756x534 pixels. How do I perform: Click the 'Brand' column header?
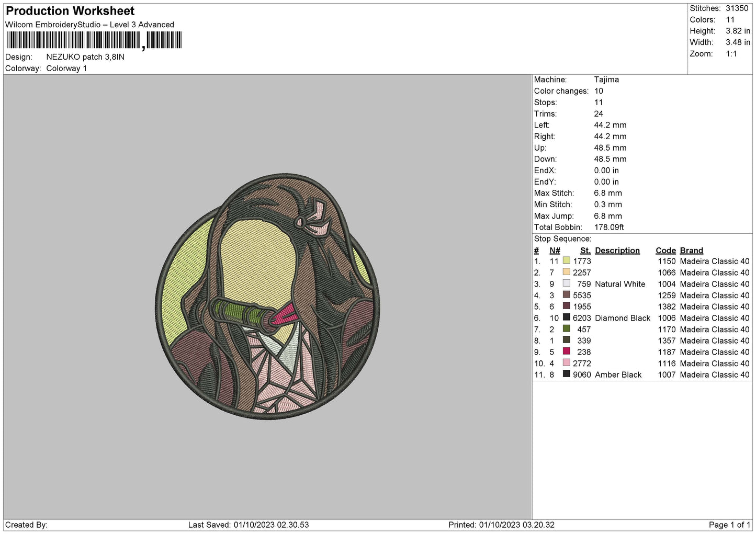(x=692, y=251)
